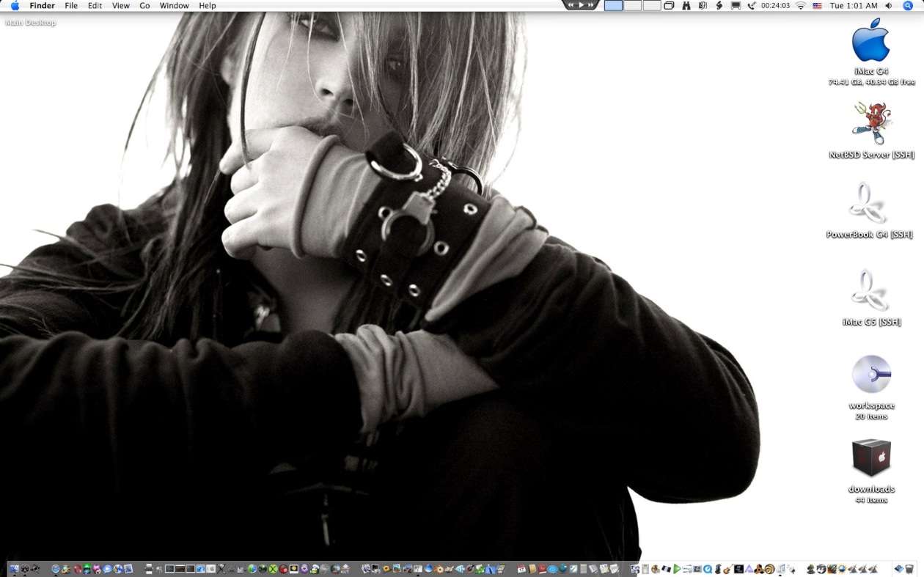This screenshot has height=577, width=924.
Task: Open the Window menu
Action: [x=175, y=5]
